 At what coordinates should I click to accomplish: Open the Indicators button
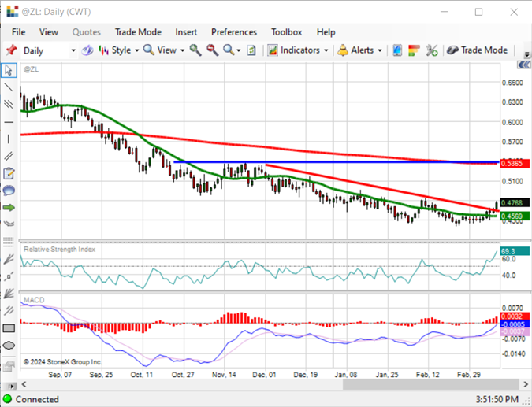[293, 50]
